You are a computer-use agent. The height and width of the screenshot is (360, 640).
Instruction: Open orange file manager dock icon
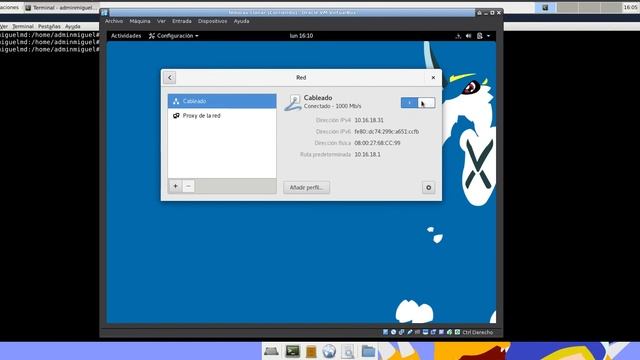tap(311, 351)
